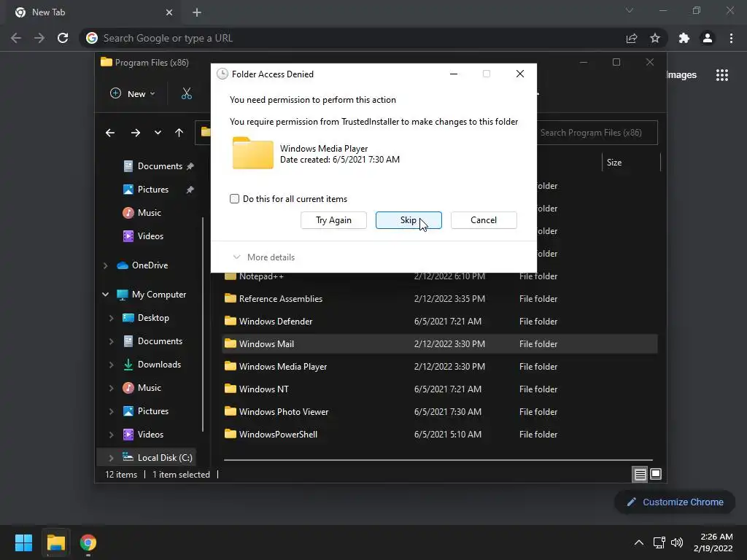
Task: Go up one folder level in Explorer
Action: click(x=179, y=133)
